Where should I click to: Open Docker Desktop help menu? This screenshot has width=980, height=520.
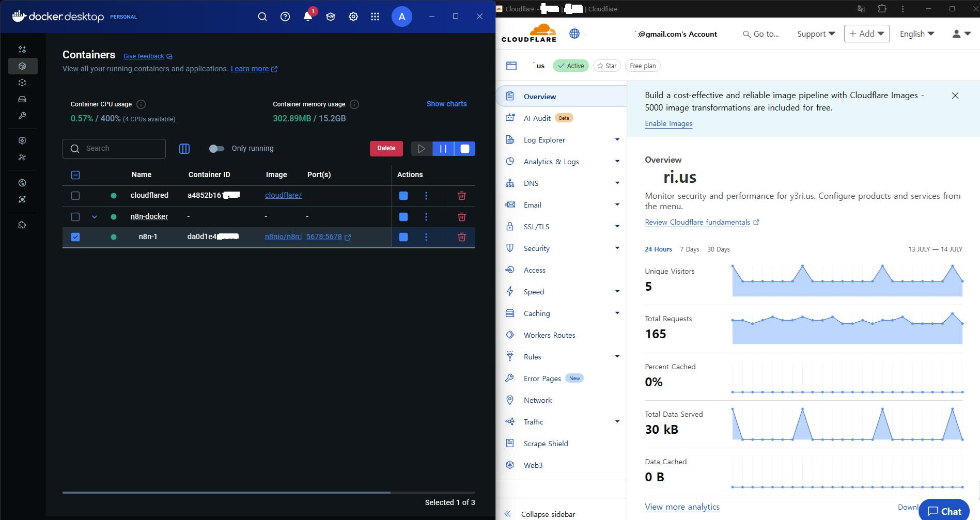(285, 17)
